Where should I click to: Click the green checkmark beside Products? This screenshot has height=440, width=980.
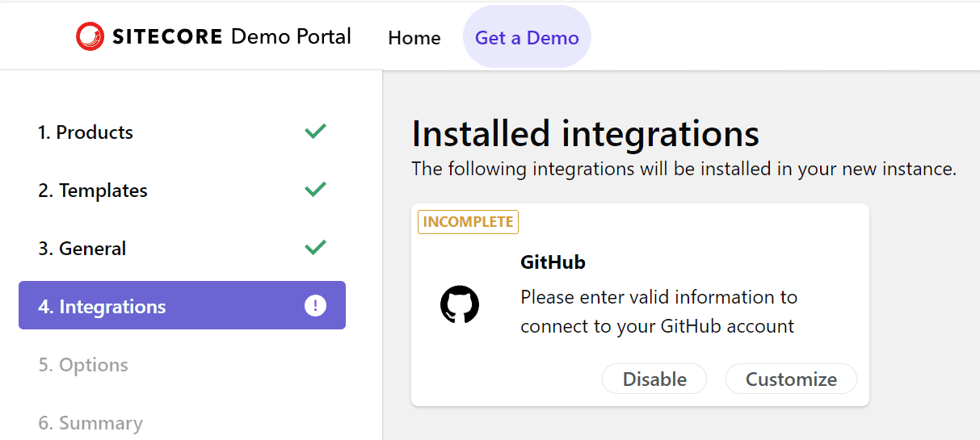point(315,132)
